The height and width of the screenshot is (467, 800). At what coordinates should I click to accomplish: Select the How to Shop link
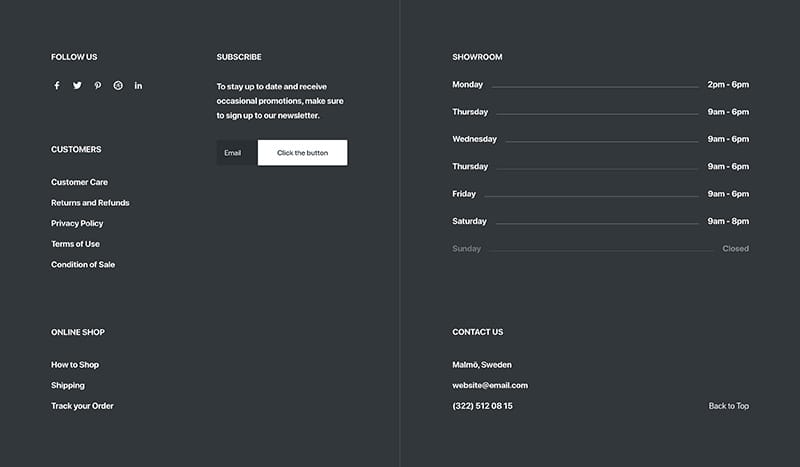coord(75,365)
